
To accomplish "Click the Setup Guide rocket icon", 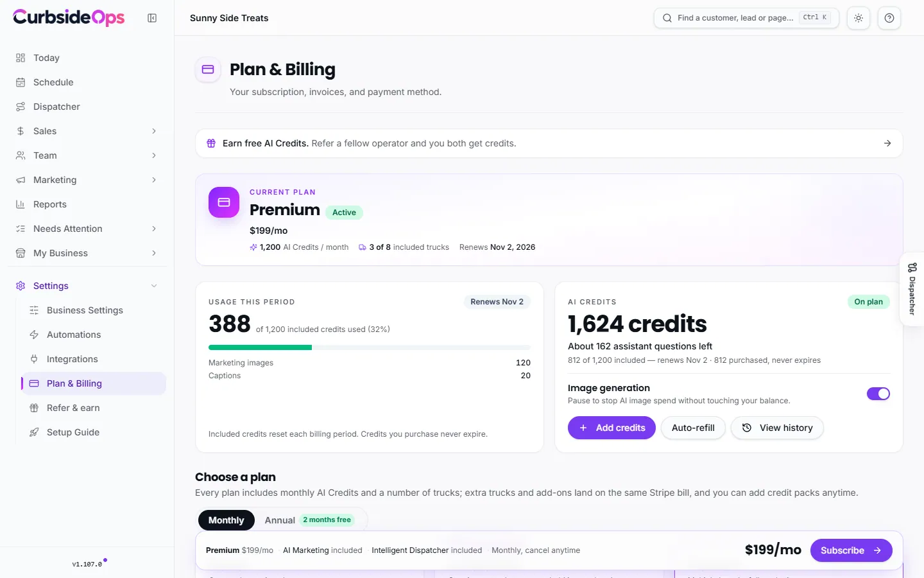I will pyautogui.click(x=34, y=432).
